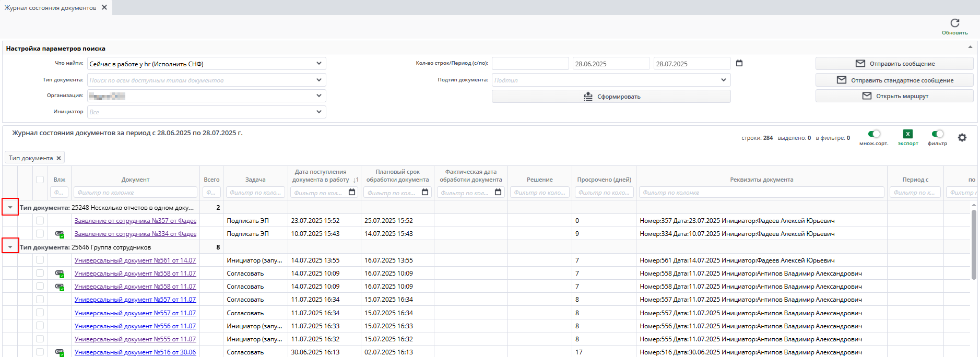Open the Инициатор dropdown
The width and height of the screenshot is (980, 357).
click(319, 112)
